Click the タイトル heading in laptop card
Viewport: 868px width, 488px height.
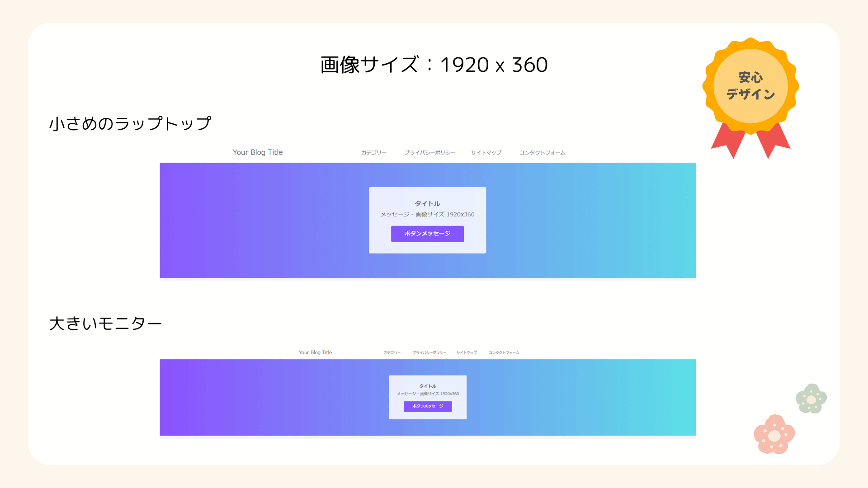point(427,204)
